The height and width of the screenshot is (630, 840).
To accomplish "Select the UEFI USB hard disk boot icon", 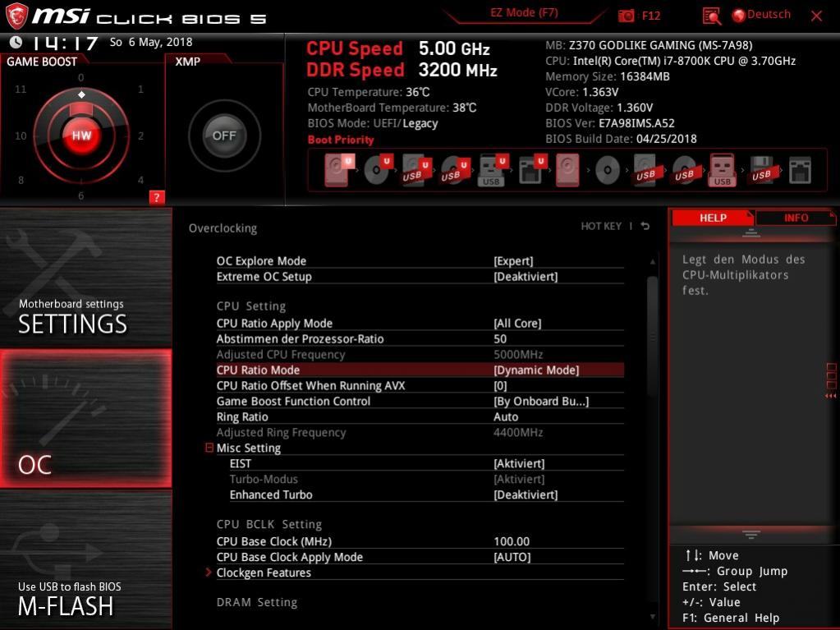I will tap(416, 170).
